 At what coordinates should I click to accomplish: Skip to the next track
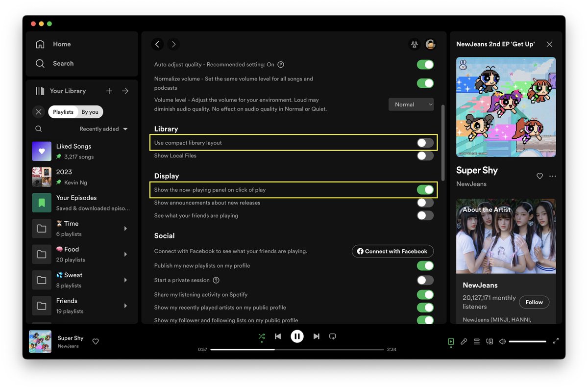point(317,337)
